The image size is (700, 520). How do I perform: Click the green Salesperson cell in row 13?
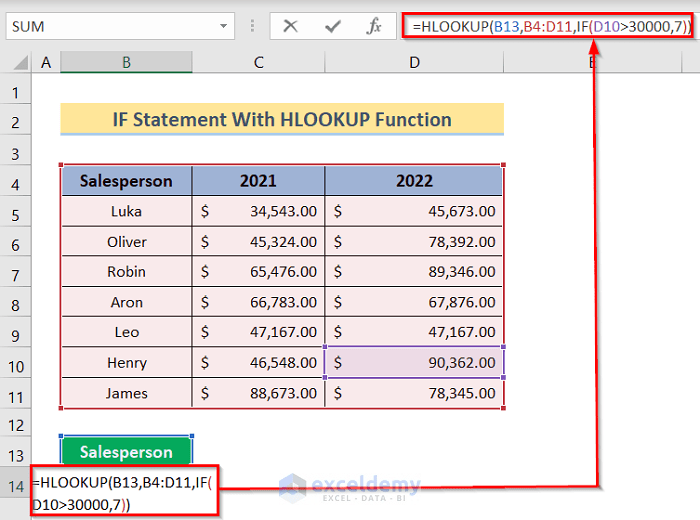tap(126, 452)
